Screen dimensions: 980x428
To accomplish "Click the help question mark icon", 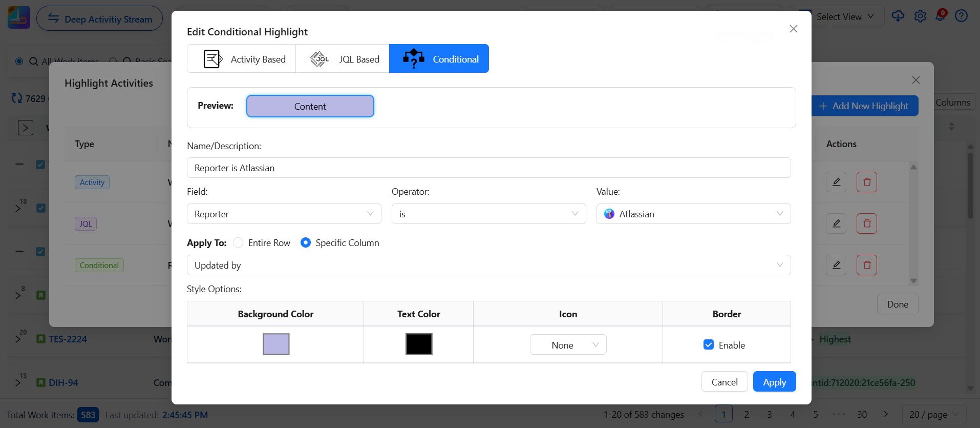I will click(x=961, y=16).
